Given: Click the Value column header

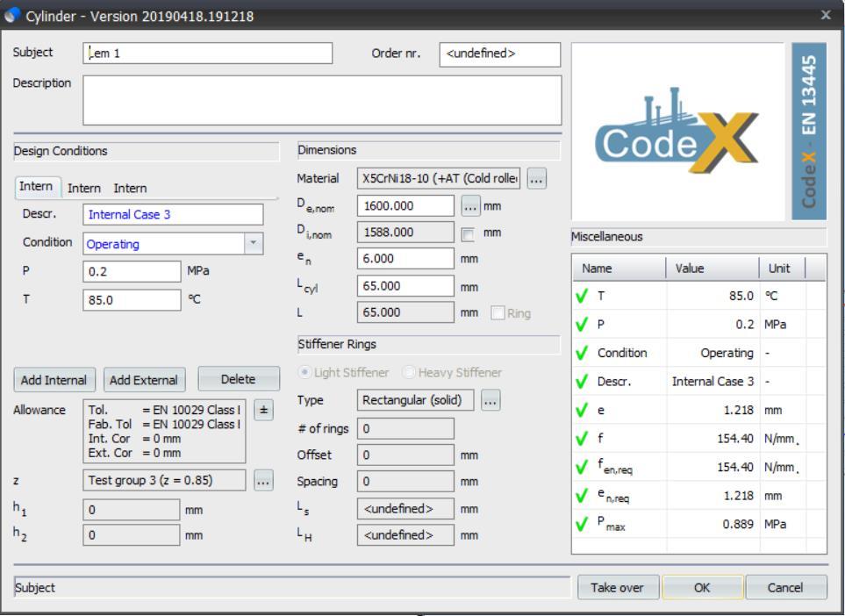Looking at the screenshot, I should coord(713,268).
